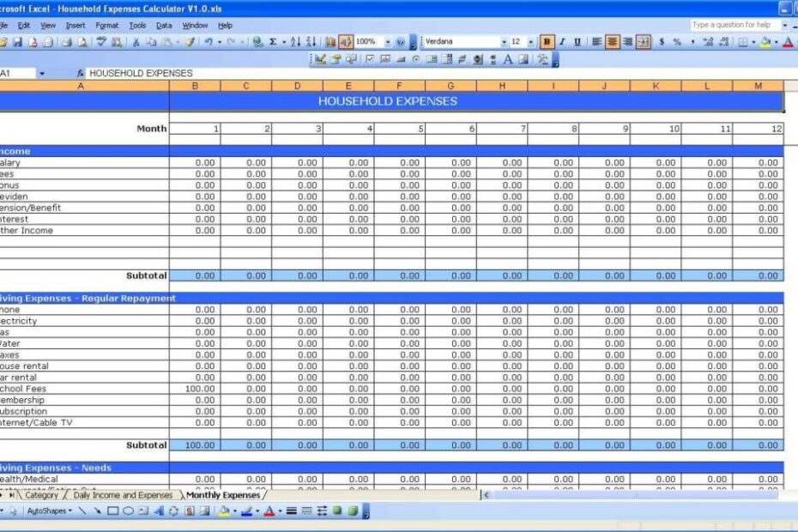Select the Format Painter icon
The height and width of the screenshot is (532, 798).
click(x=190, y=40)
